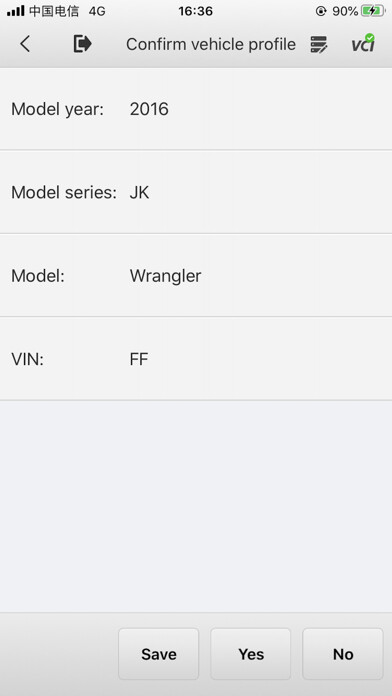392x696 pixels.
Task: Open the data log edit icon
Action: [x=319, y=44]
